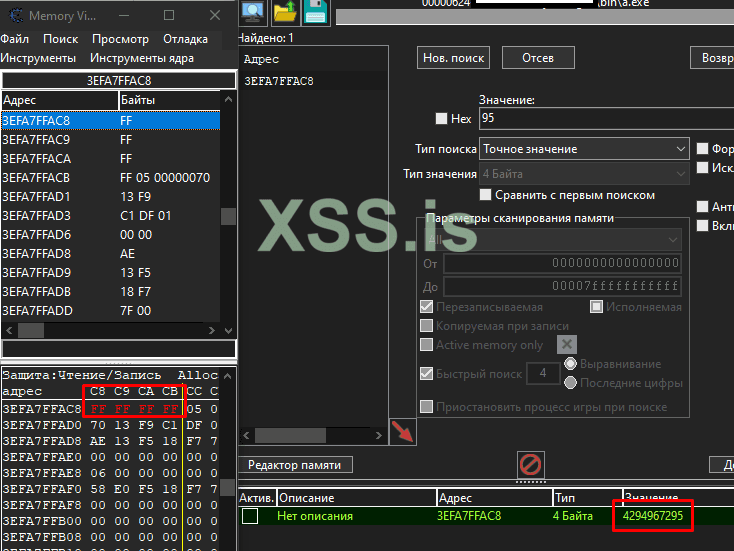The width and height of the screenshot is (734, 551).
Task: Open the Тип значения dropdown
Action: (584, 174)
